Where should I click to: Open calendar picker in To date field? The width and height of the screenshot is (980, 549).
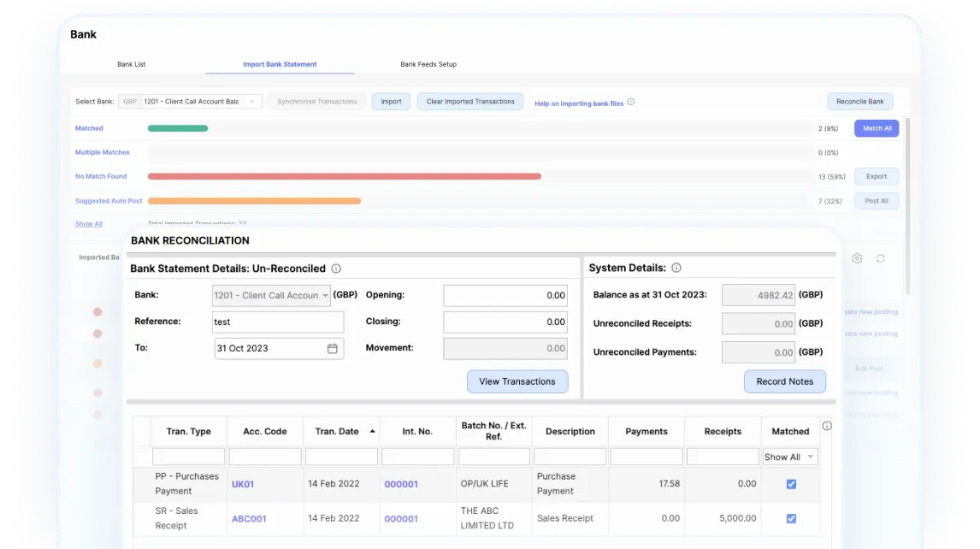[333, 348]
